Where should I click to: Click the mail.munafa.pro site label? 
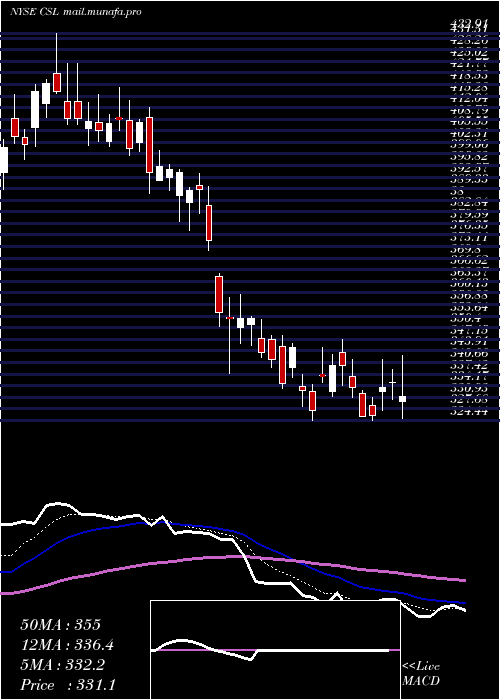[102, 12]
